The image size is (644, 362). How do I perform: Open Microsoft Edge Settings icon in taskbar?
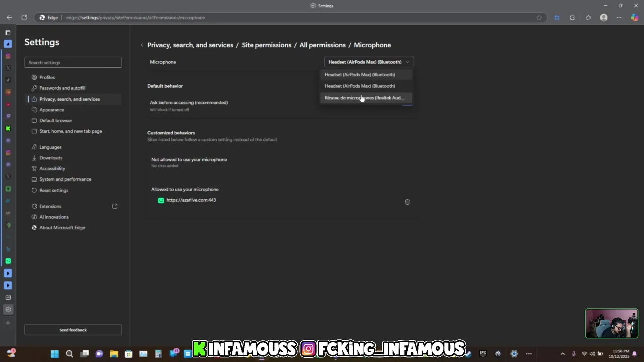point(514,354)
